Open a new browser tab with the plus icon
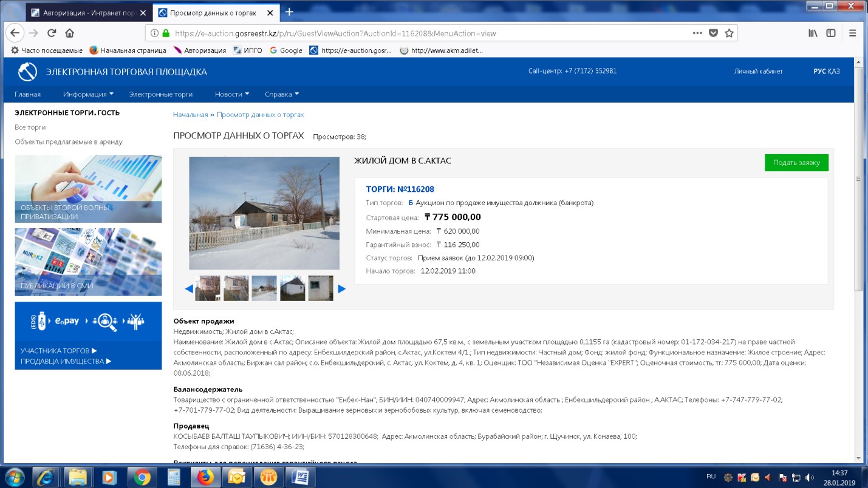Viewport: 868px width, 488px height. point(289,12)
